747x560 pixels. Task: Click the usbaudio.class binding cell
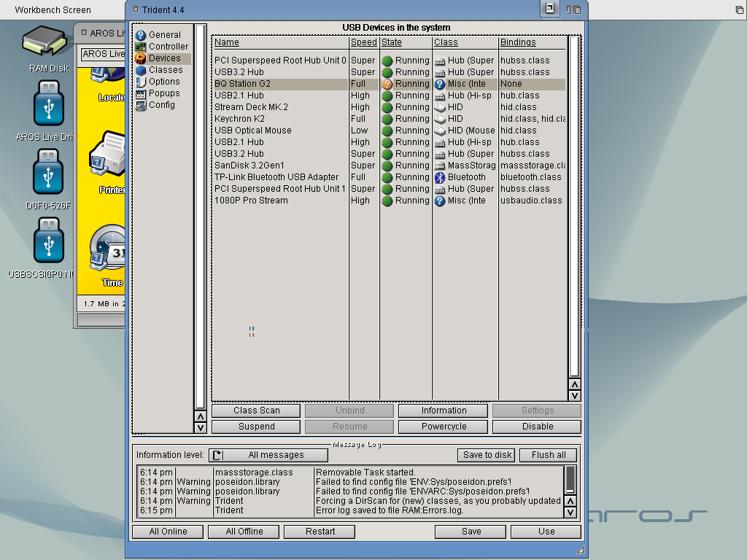point(531,201)
